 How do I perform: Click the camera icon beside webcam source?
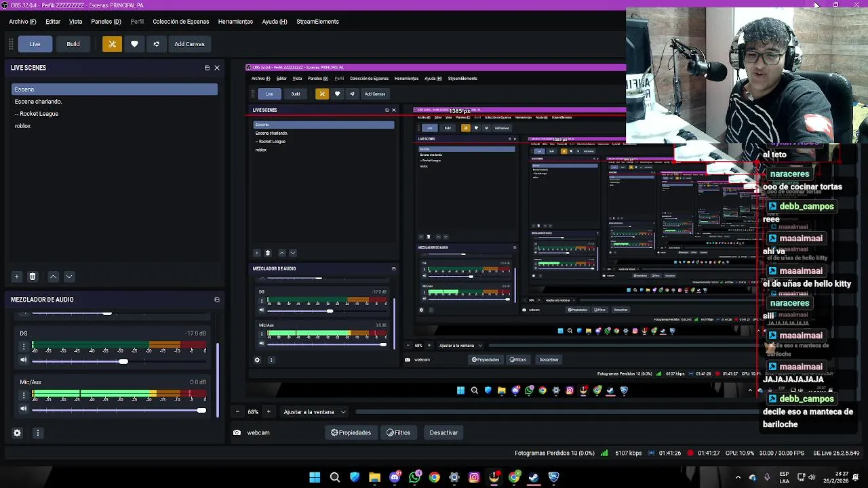click(237, 432)
